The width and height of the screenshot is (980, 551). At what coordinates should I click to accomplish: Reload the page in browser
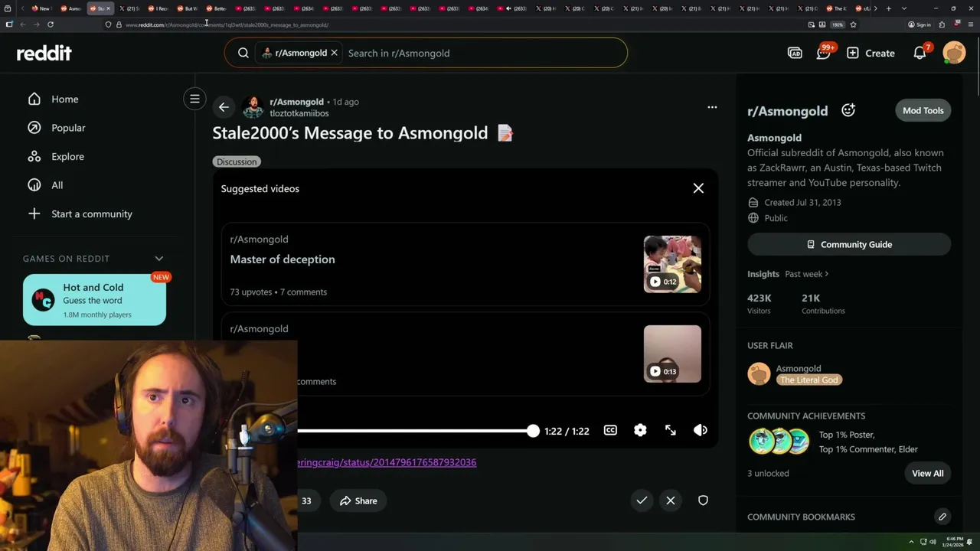pos(51,24)
